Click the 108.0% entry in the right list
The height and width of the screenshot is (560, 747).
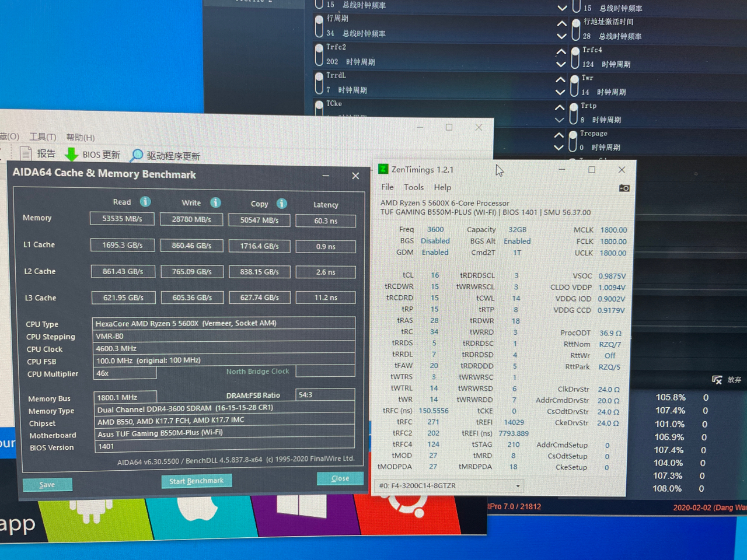tap(667, 488)
